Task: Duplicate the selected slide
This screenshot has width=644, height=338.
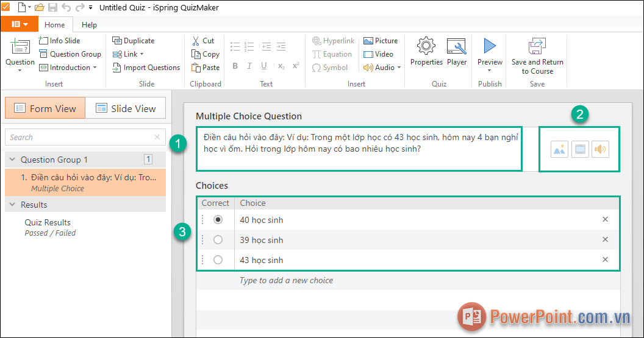Action: (134, 41)
